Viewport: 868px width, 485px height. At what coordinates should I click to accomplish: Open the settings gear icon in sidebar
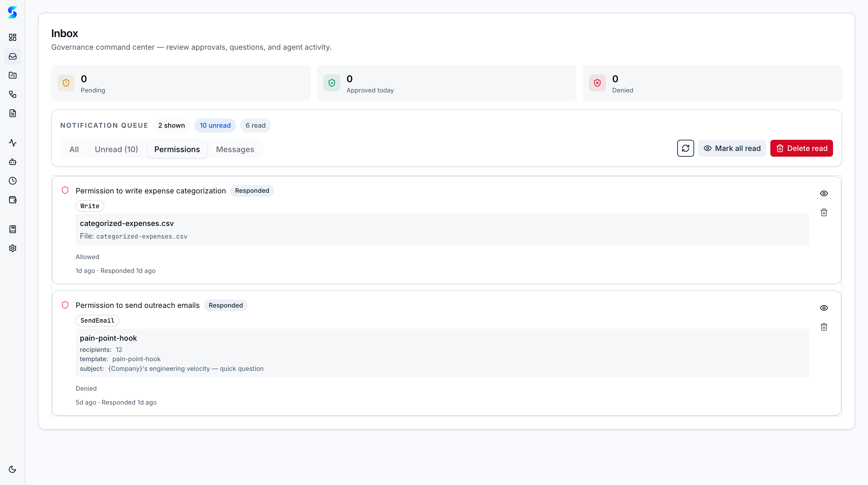click(x=12, y=248)
